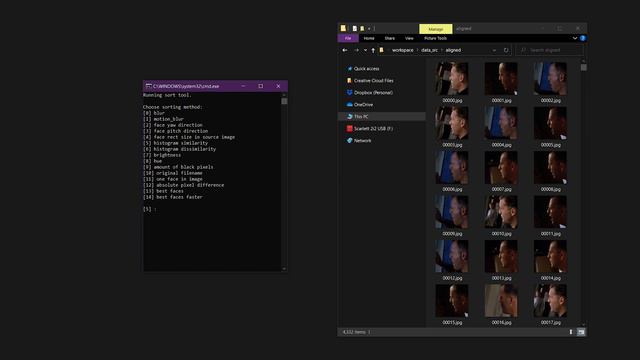Viewport: 640px width, 360px height.
Task: Expand the address bar history dropdown
Action: (x=494, y=50)
